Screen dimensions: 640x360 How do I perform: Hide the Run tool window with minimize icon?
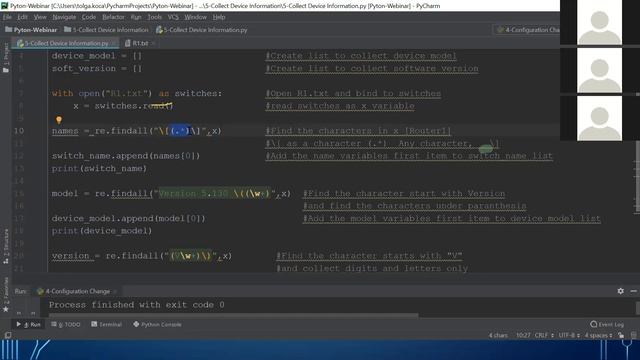(x=633, y=291)
